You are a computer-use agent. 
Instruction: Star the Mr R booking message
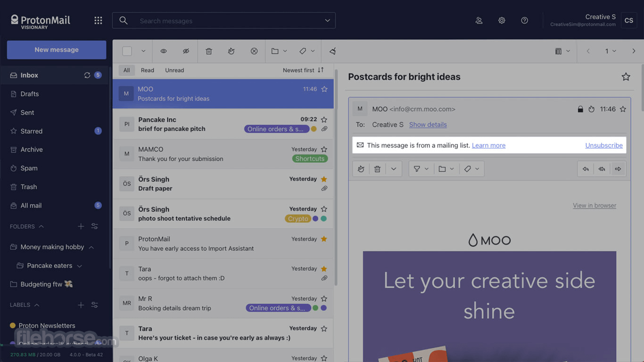click(324, 298)
